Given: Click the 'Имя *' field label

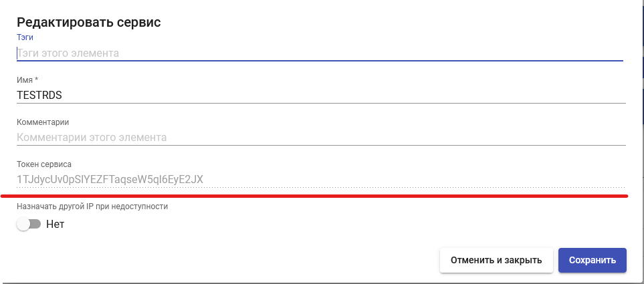Looking at the screenshot, I should (x=27, y=80).
